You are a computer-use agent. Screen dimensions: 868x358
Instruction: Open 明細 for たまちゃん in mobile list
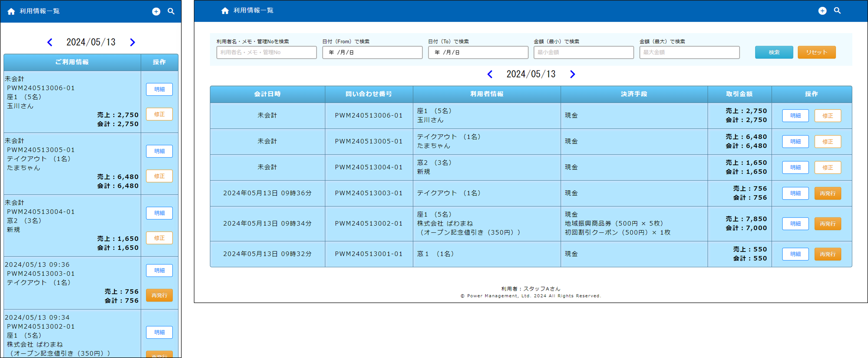point(159,152)
